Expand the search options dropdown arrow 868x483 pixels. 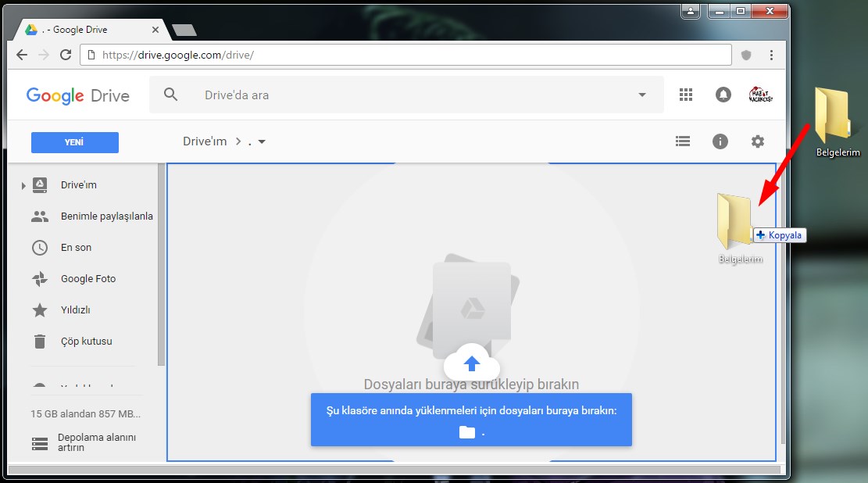point(642,95)
